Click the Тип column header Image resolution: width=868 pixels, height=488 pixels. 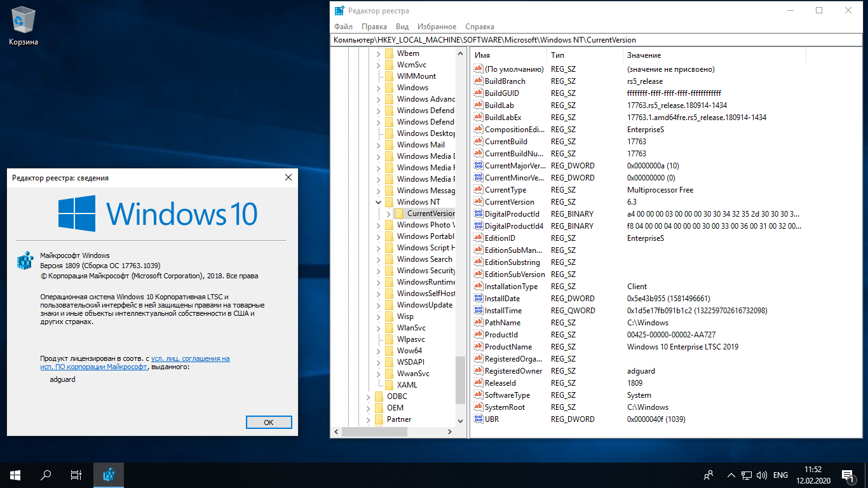[x=585, y=55]
